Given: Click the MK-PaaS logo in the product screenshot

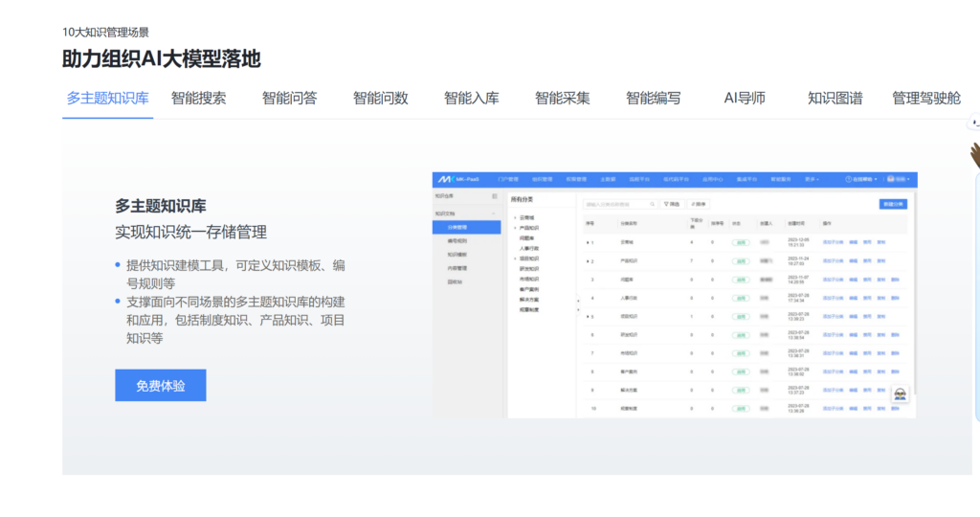Looking at the screenshot, I should tap(457, 179).
